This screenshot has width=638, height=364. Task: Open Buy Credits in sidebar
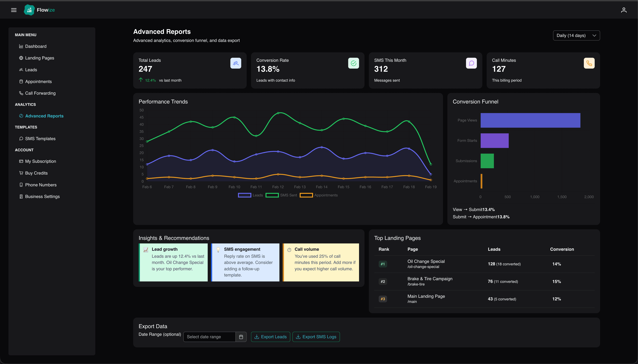point(36,173)
